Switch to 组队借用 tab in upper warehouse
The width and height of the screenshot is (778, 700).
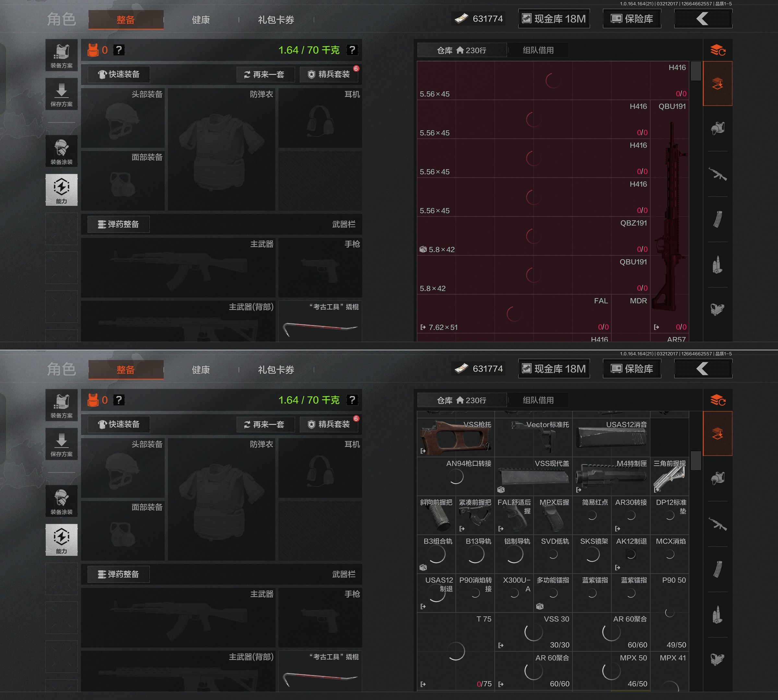(x=538, y=50)
